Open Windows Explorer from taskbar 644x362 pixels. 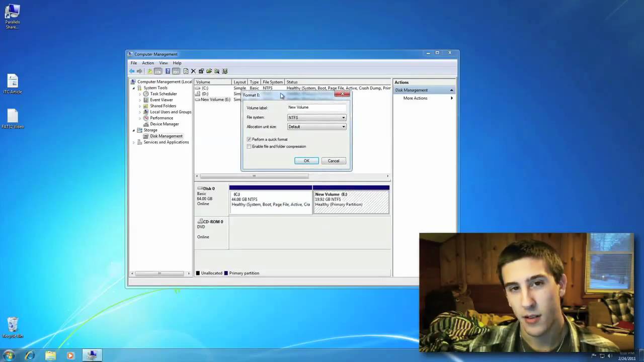coord(50,355)
